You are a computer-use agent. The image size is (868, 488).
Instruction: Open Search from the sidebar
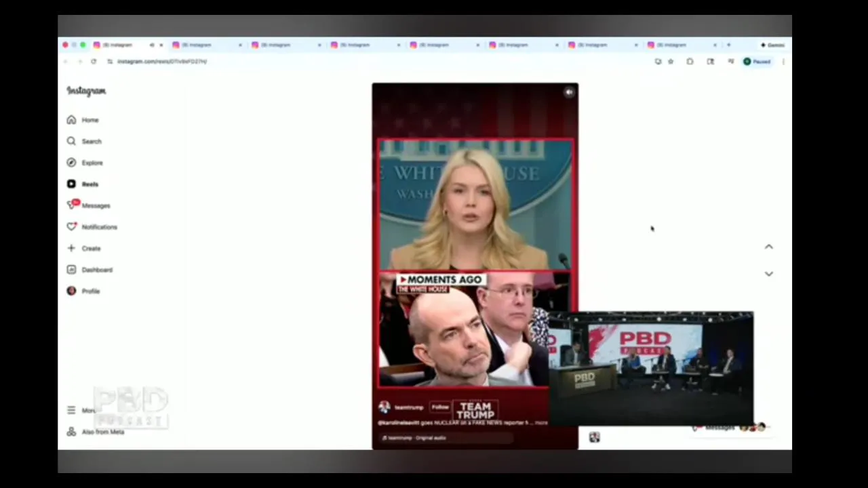click(x=84, y=141)
